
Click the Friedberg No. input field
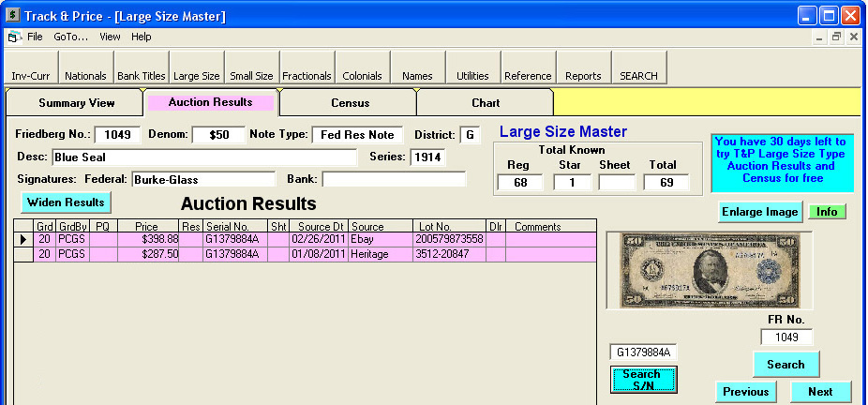[116, 135]
